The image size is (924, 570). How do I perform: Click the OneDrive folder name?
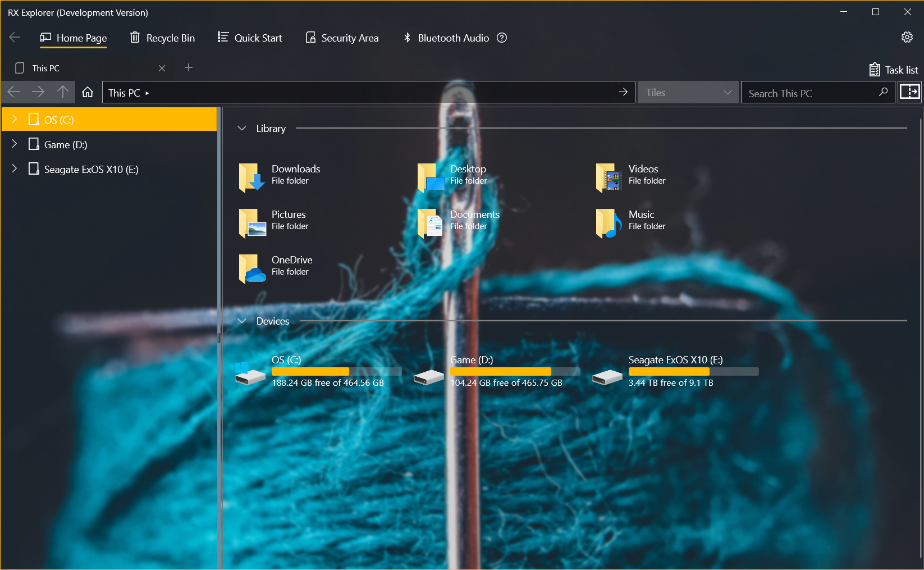pyautogui.click(x=292, y=260)
